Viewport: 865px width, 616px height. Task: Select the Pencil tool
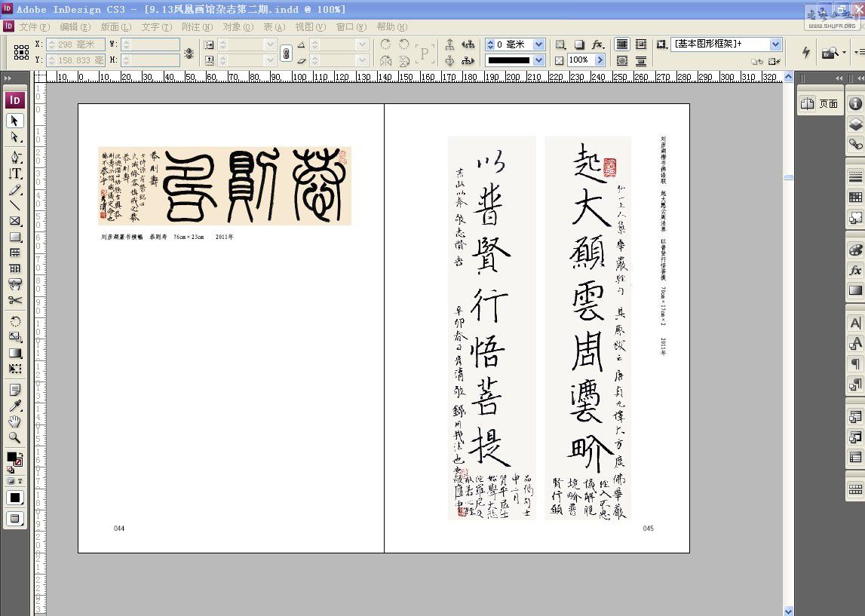[x=15, y=190]
